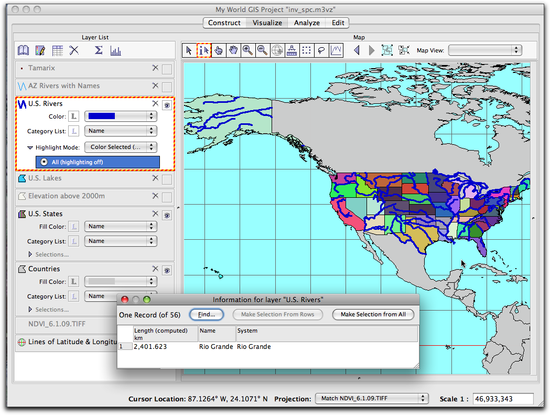The height and width of the screenshot is (415, 550).
Task: Toggle visibility of U.S. Lakes layer
Action: [167, 179]
